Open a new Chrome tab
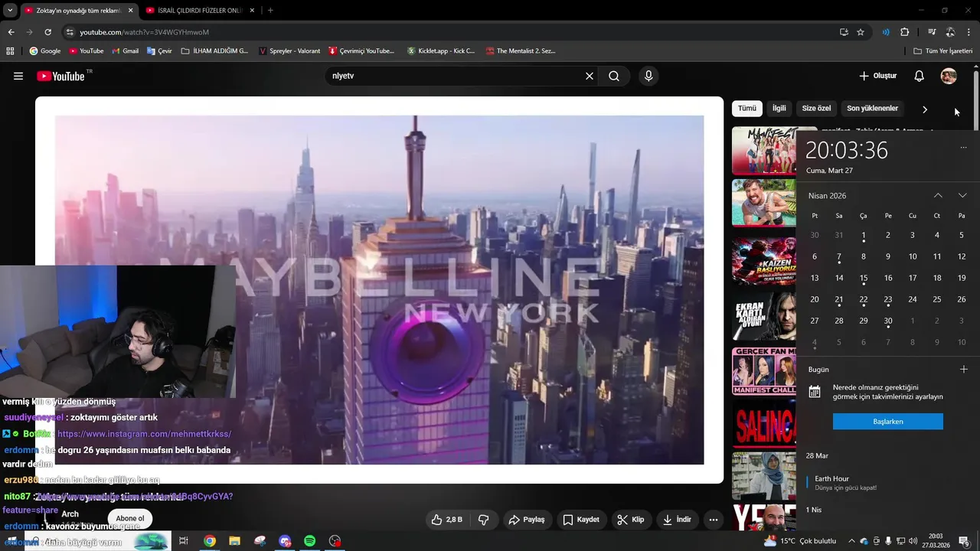 pyautogui.click(x=270, y=10)
